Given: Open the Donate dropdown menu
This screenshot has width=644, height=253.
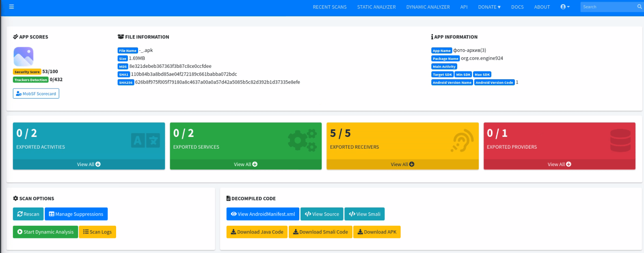Looking at the screenshot, I should (489, 7).
